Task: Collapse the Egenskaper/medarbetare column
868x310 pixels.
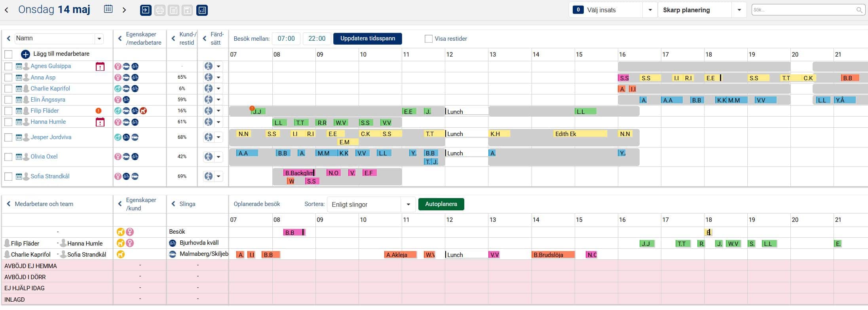Action: (x=120, y=39)
